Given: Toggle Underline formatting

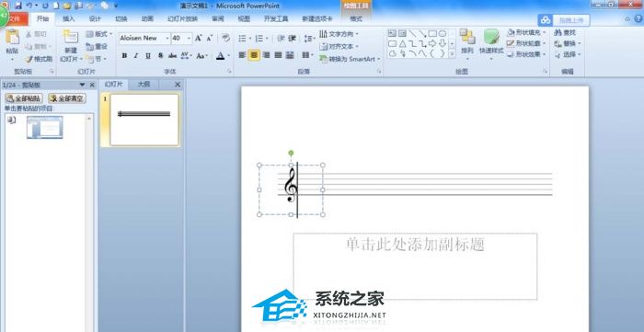Looking at the screenshot, I should click(x=148, y=56).
